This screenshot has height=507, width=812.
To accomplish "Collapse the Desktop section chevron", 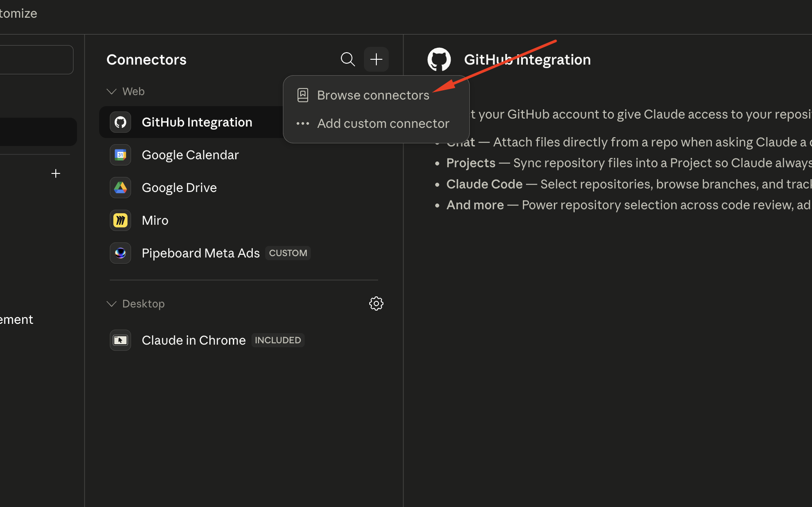I will (112, 304).
